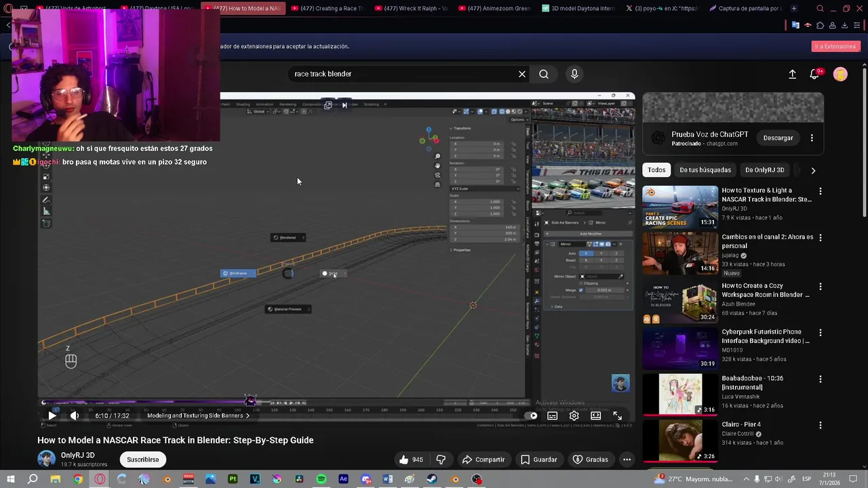Open 'How to Texture & Light' video thumbnail
The height and width of the screenshot is (488, 868).
[x=680, y=207]
